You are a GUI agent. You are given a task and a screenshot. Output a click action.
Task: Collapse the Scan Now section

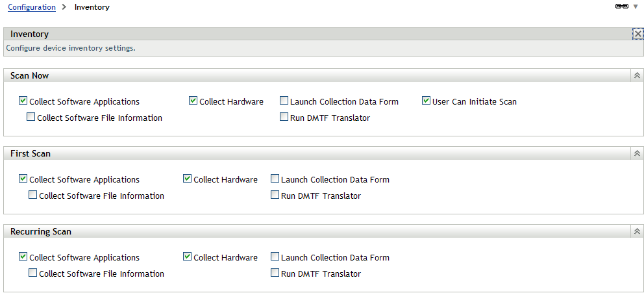click(637, 76)
